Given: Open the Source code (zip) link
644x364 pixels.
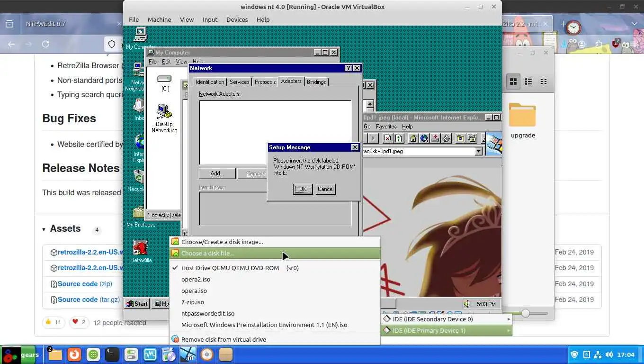Looking at the screenshot, I should pos(85,284).
